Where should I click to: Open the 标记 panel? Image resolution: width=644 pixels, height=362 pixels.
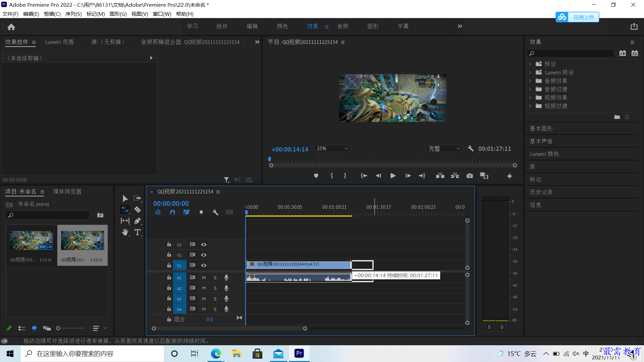click(535, 180)
